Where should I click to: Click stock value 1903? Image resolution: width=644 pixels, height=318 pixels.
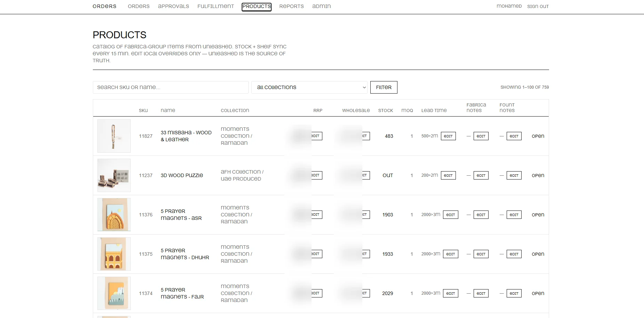[x=388, y=215]
